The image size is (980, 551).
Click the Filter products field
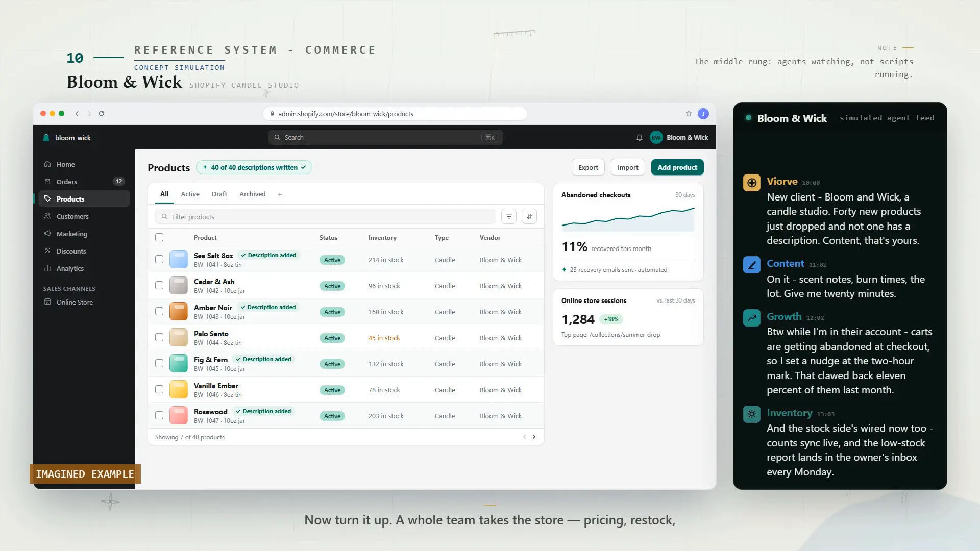(326, 217)
